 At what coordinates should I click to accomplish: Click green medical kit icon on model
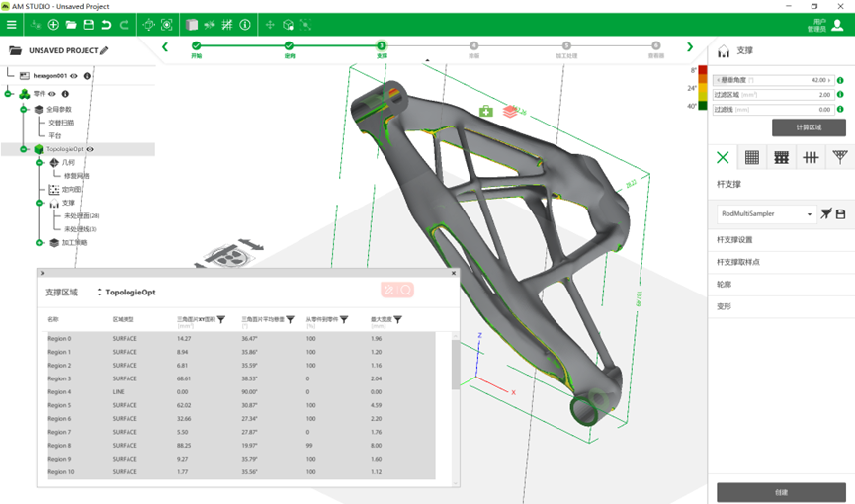pos(486,112)
